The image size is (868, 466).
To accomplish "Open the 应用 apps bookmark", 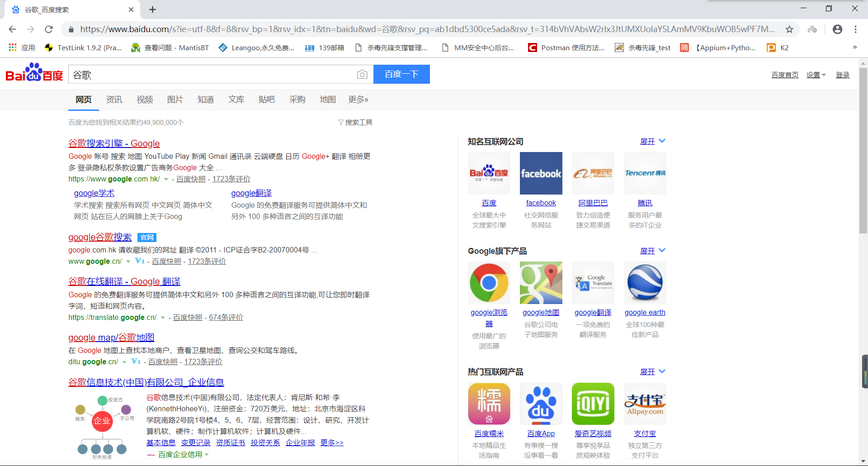I will click(22, 48).
